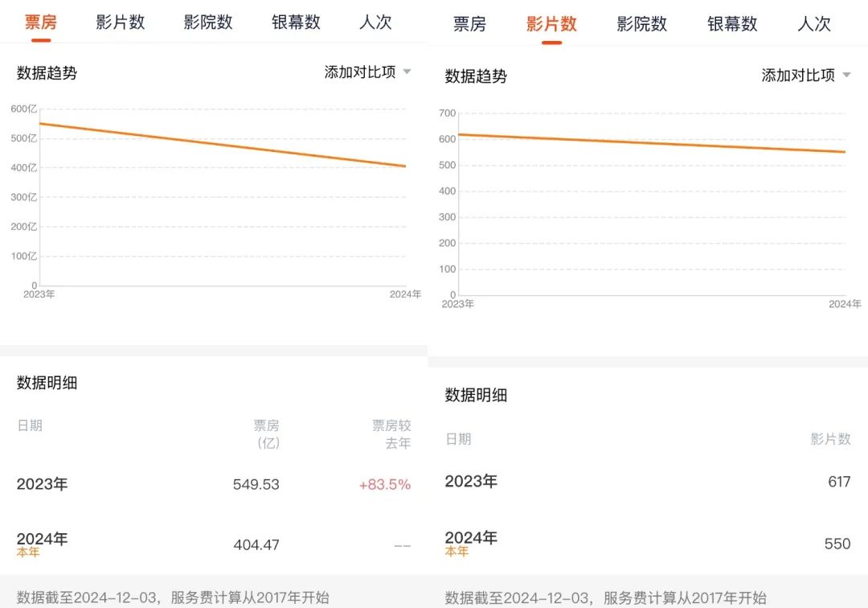Viewport: 868px width, 608px height.
Task: Switch to left panel 影片数 tab
Action: tap(121, 23)
